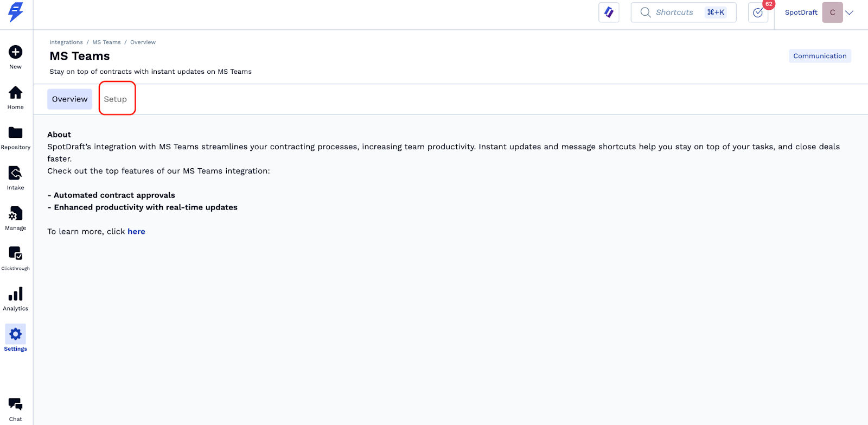Open the Chat icon

pyautogui.click(x=16, y=404)
